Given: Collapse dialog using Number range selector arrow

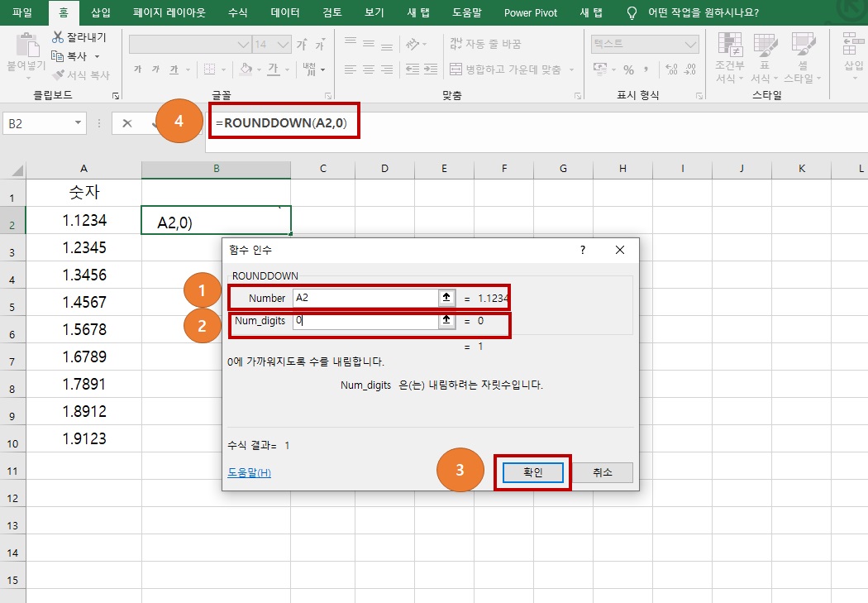Looking at the screenshot, I should click(x=446, y=297).
